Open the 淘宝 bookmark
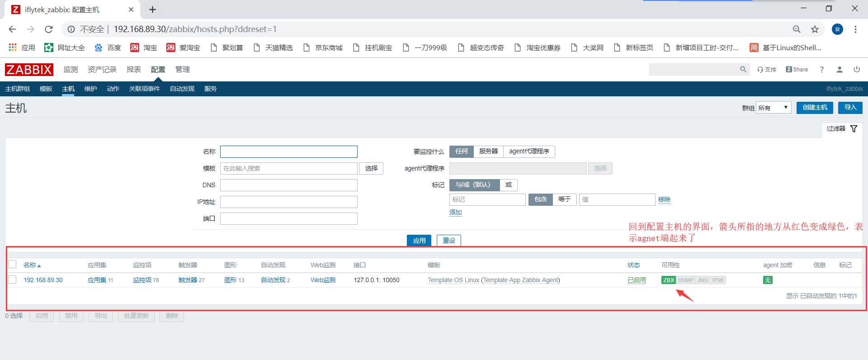The height and width of the screenshot is (360, 868). coord(144,47)
